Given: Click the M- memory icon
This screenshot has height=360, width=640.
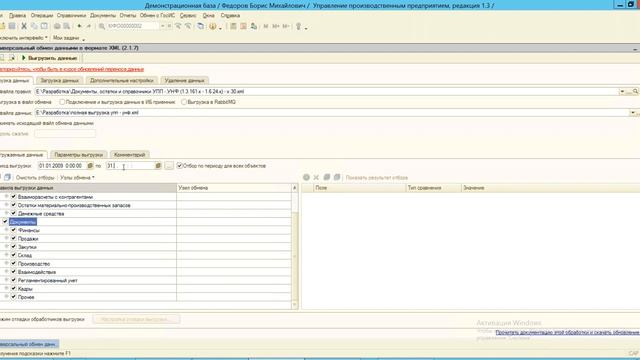Looking at the screenshot, I should coord(286,26).
